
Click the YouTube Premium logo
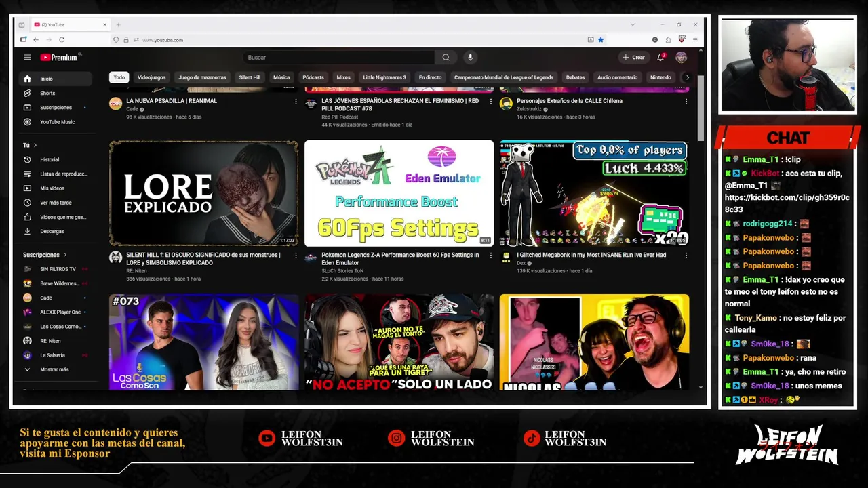[58, 58]
